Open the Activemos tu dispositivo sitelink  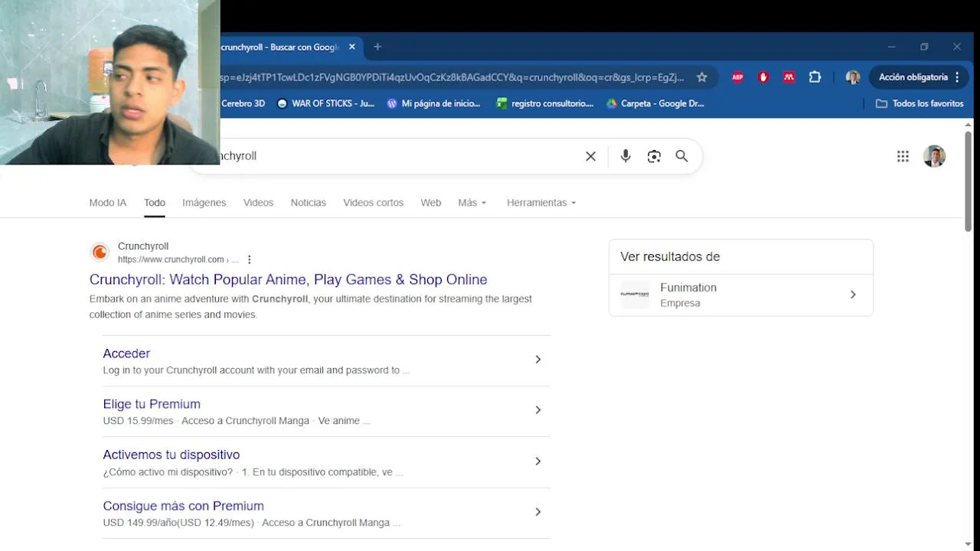[x=171, y=455]
